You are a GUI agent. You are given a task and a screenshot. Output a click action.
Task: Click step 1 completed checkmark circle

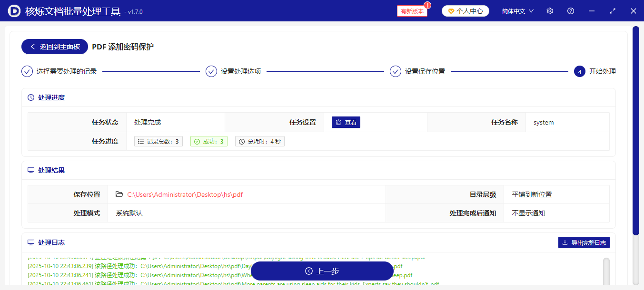pos(27,71)
